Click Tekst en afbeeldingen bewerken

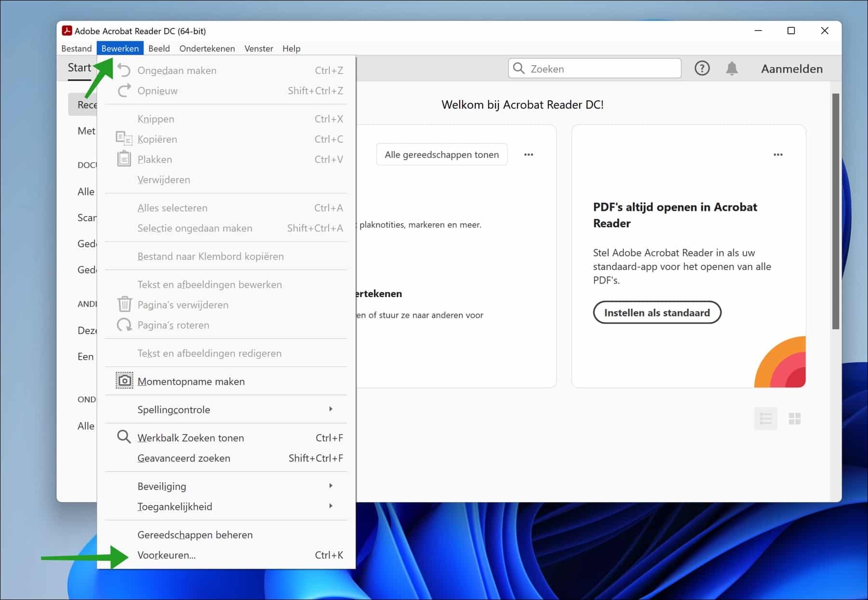[x=226, y=285]
